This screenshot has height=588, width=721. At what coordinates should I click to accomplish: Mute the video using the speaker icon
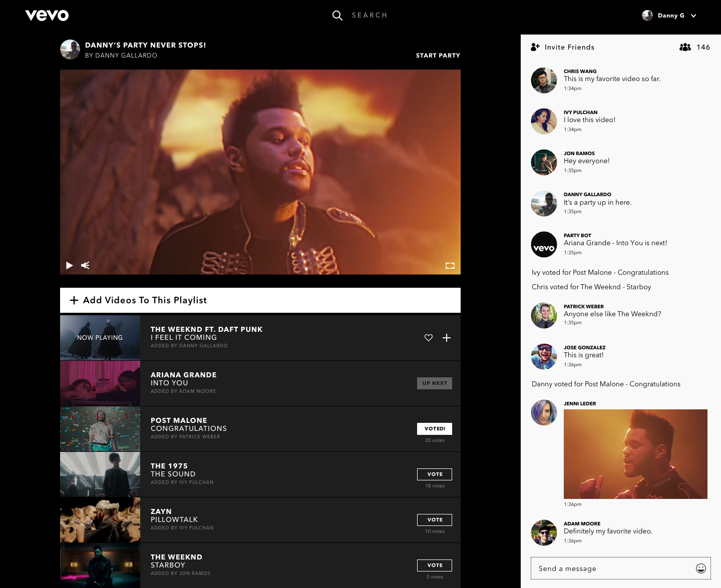point(85,265)
